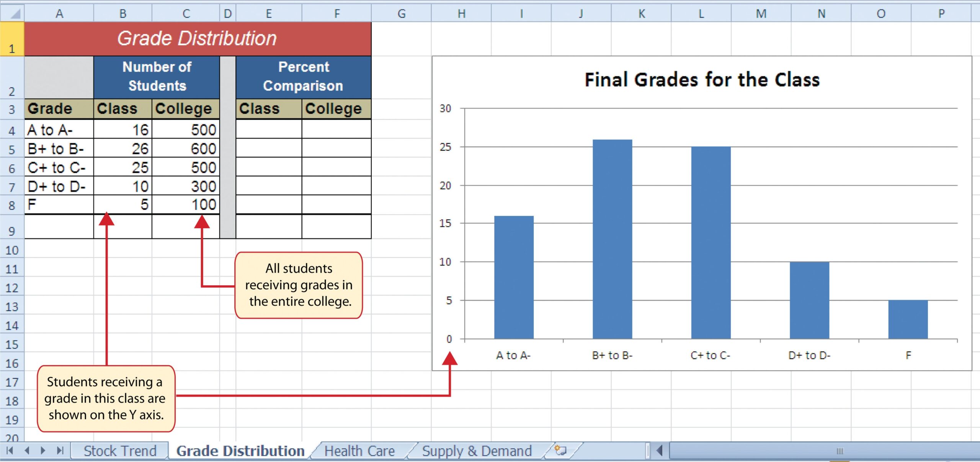This screenshot has width=980, height=462.
Task: Select the chart title Final Grades for the Class
Action: coord(702,80)
